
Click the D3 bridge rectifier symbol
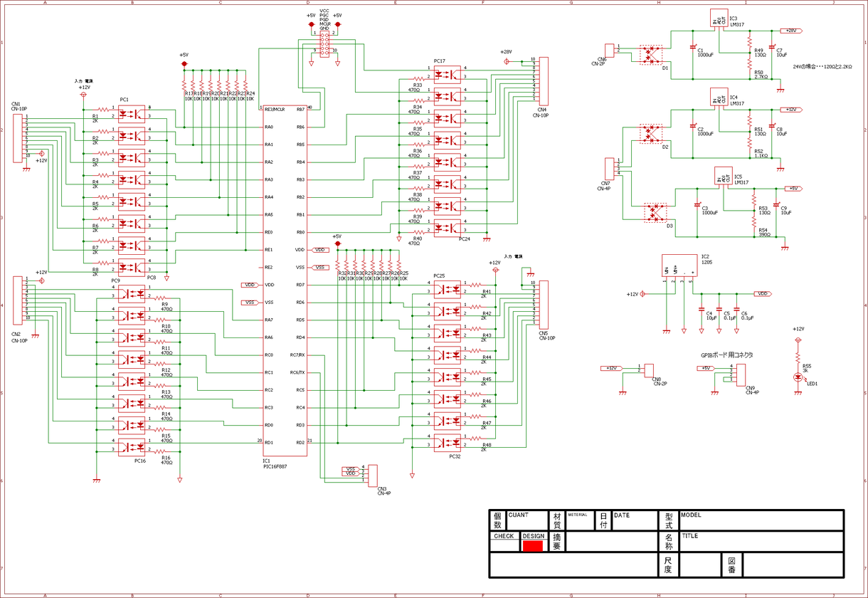click(x=655, y=213)
